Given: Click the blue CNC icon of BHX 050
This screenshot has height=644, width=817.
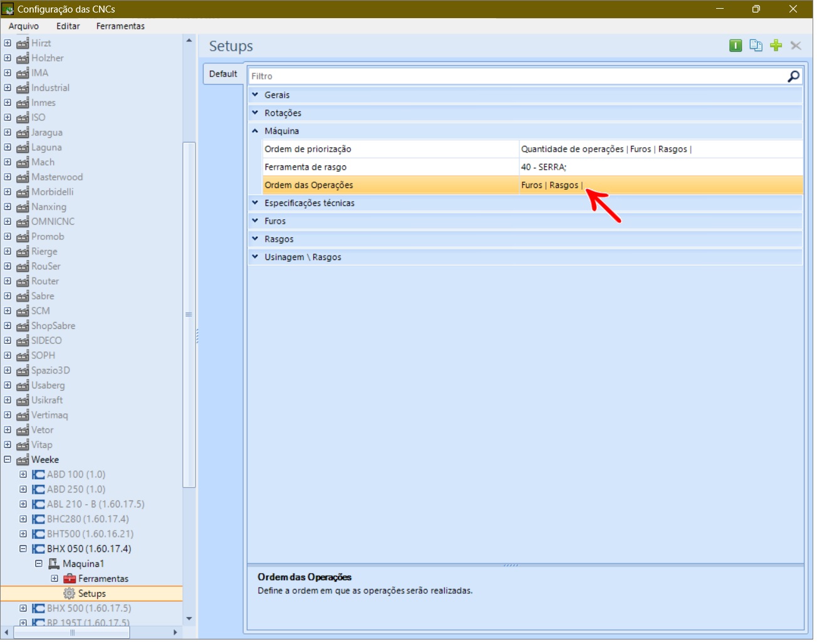Looking at the screenshot, I should click(38, 549).
